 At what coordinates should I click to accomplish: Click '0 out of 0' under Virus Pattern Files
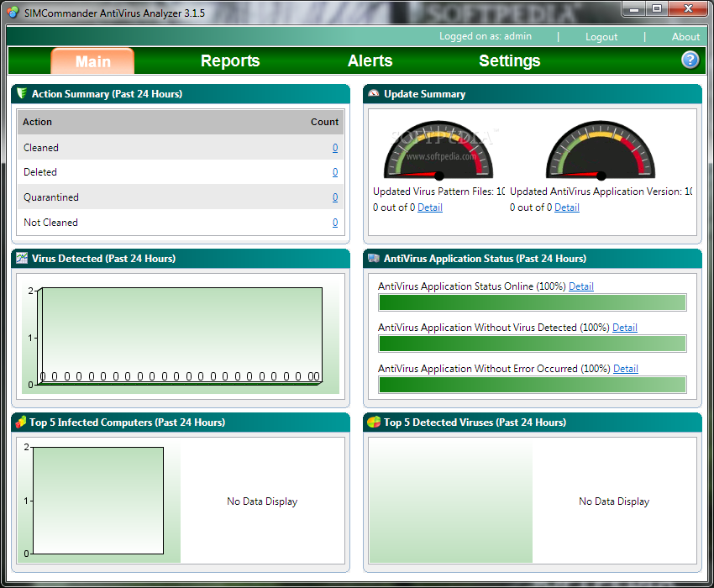click(x=394, y=207)
